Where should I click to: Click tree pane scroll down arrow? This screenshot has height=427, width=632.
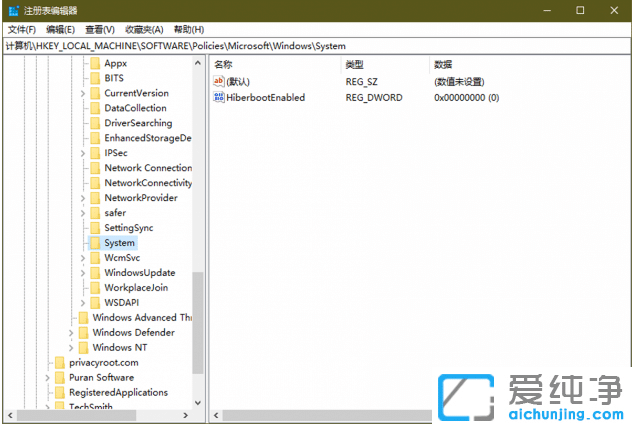[198, 403]
